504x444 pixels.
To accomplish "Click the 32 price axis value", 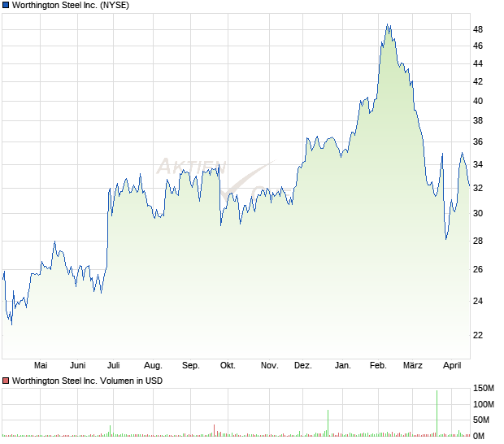I will [478, 188].
